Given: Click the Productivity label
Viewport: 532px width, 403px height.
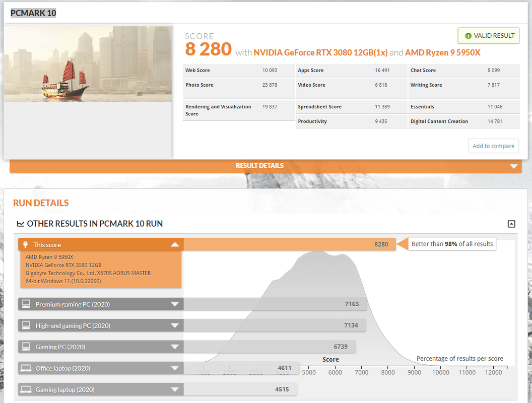Looking at the screenshot, I should (312, 121).
